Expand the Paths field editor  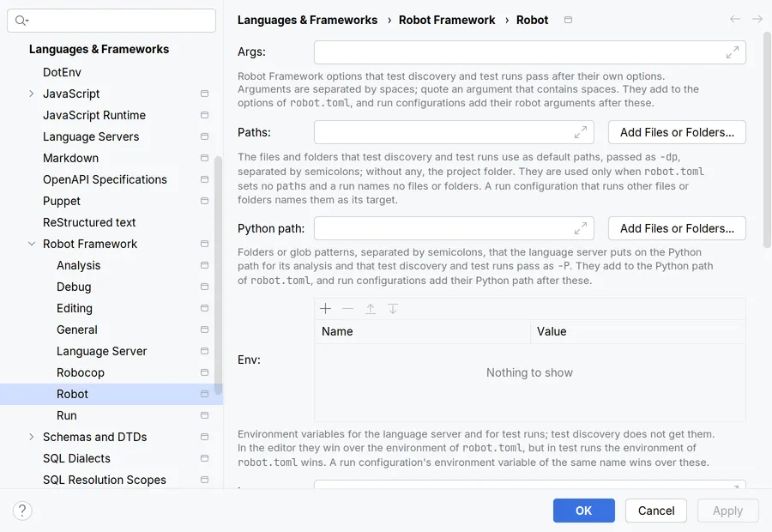point(581,132)
